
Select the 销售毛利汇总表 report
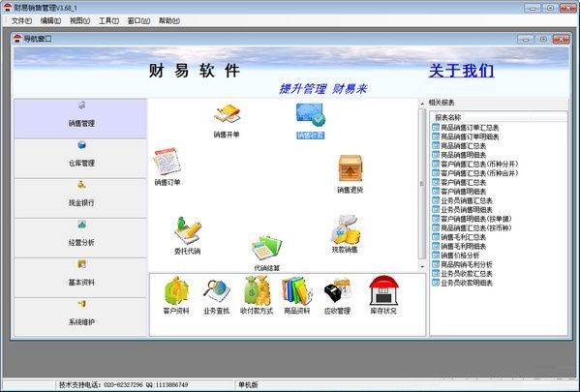click(459, 237)
